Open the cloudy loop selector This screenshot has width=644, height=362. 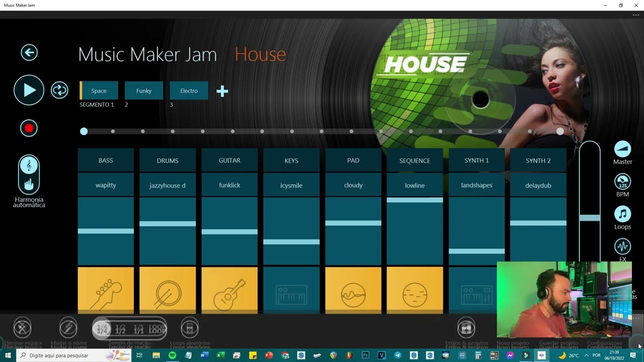tap(353, 185)
